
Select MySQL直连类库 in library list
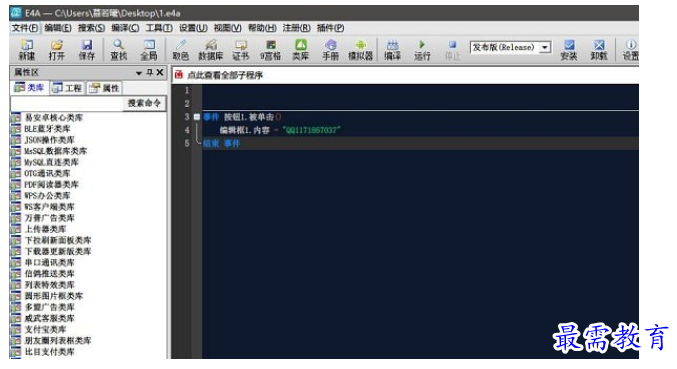(x=51, y=162)
